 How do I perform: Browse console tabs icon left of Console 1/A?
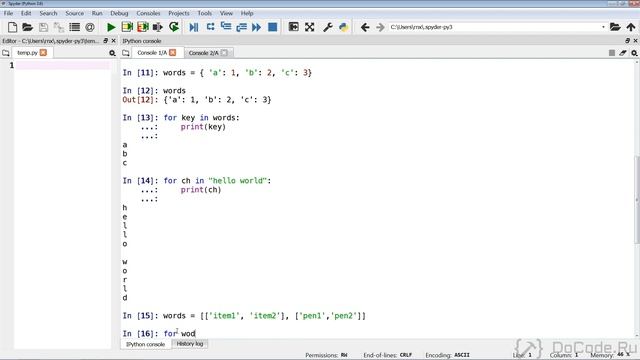(x=126, y=53)
